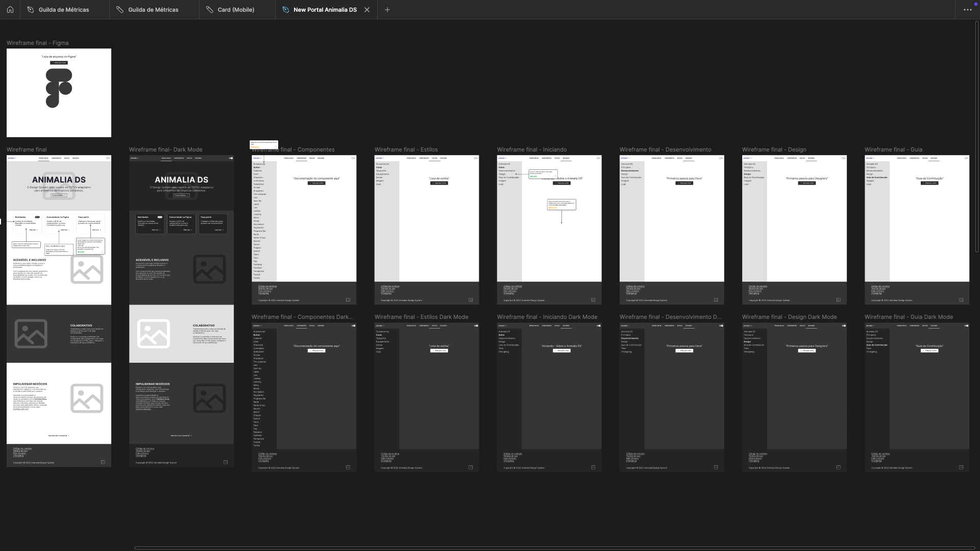Click button under Lista de estilos in Estilos frame

[439, 183]
